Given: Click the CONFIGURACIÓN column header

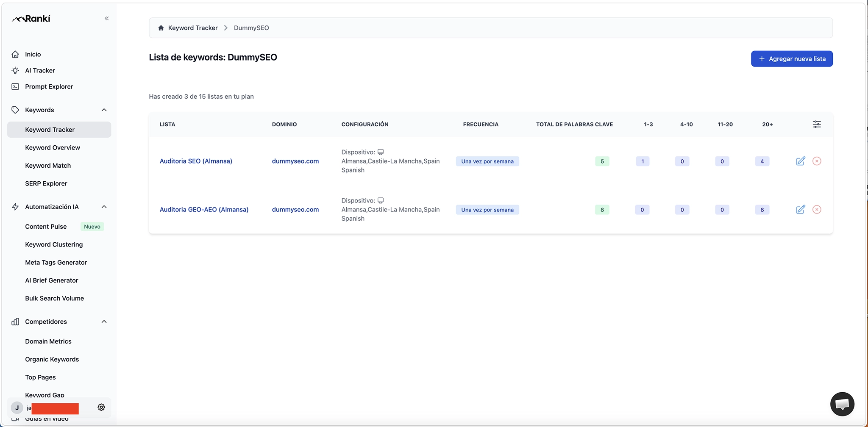Looking at the screenshot, I should (365, 124).
